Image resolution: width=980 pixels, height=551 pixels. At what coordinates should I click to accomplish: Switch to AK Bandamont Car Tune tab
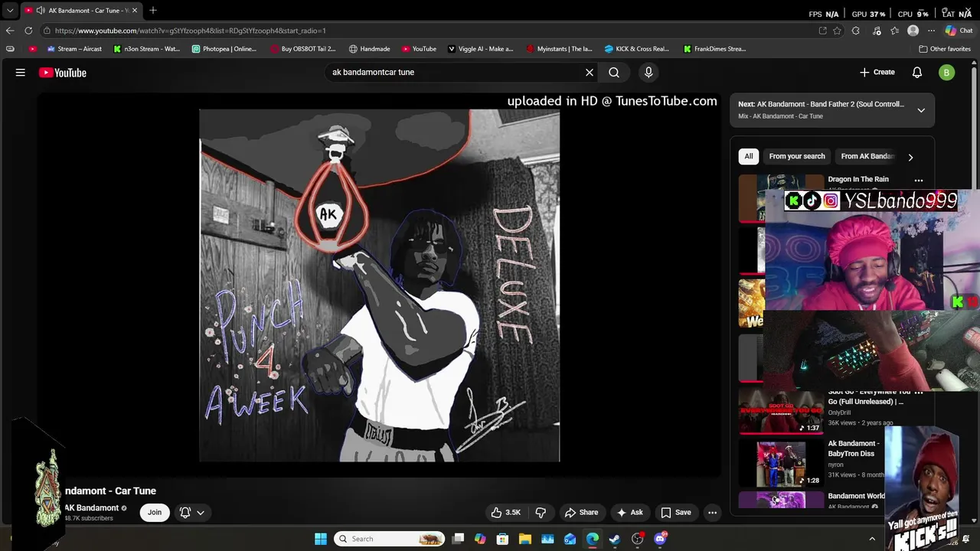(x=80, y=11)
